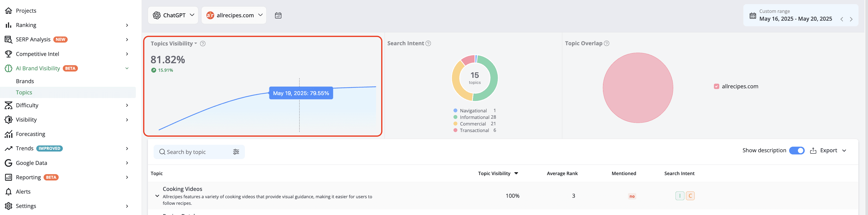
Task: Open the Export dropdown chevron
Action: [844, 150]
